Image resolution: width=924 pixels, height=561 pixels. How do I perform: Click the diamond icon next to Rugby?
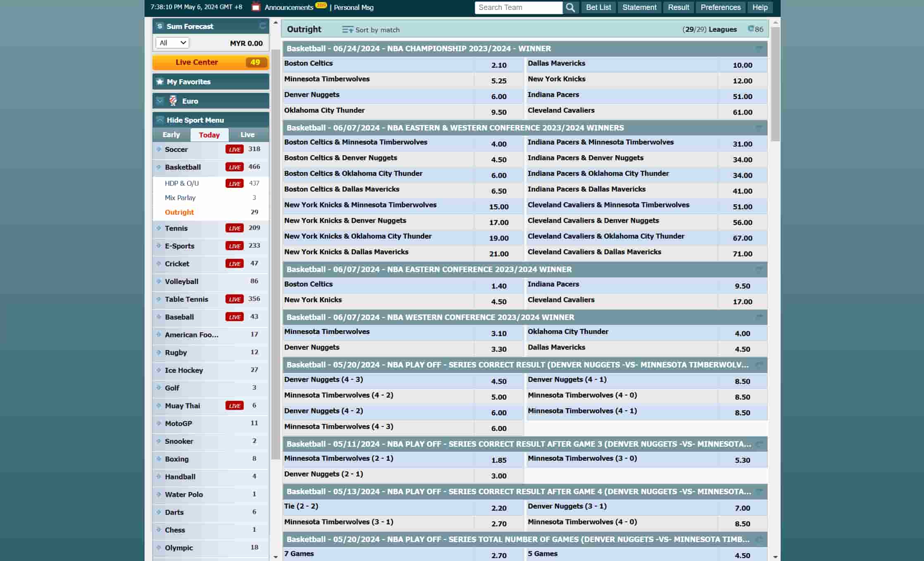tap(159, 352)
